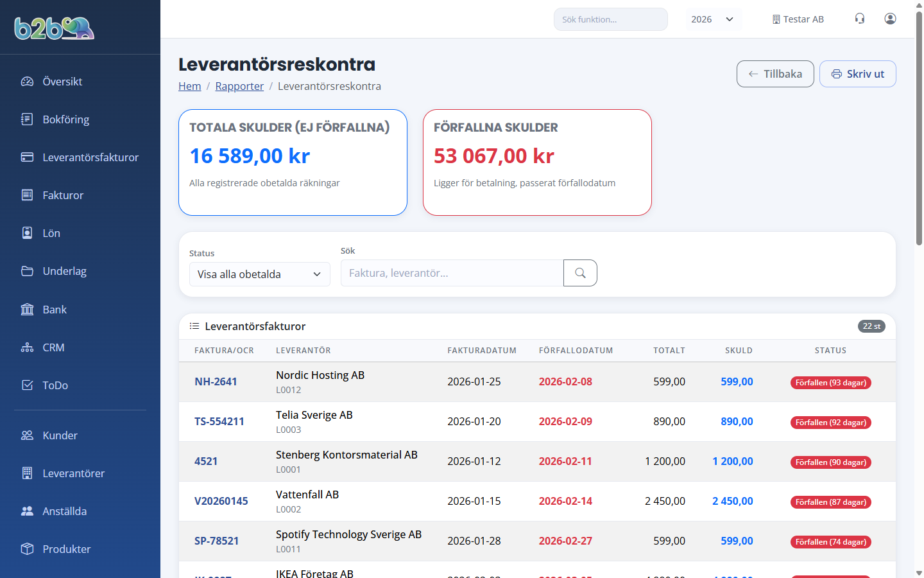Open invoice 4521

pyautogui.click(x=206, y=461)
